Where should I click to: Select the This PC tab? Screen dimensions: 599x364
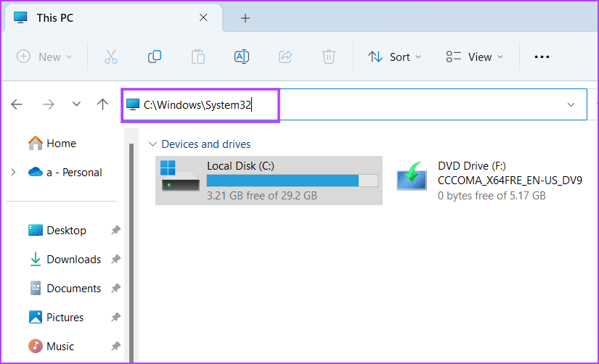point(114,18)
